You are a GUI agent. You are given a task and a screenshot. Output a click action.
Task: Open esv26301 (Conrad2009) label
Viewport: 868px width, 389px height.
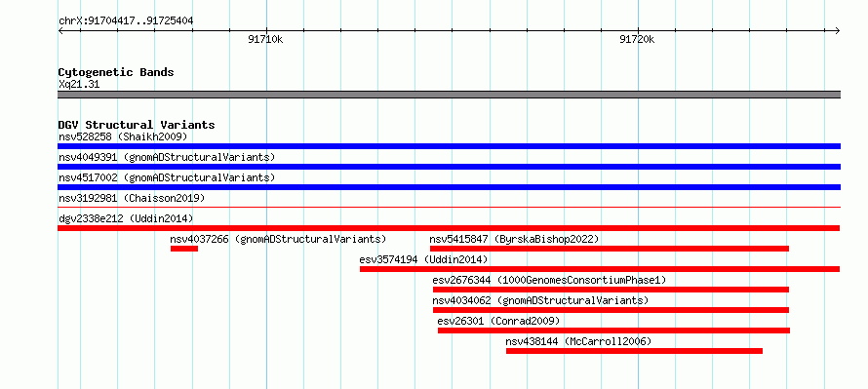[x=498, y=321]
